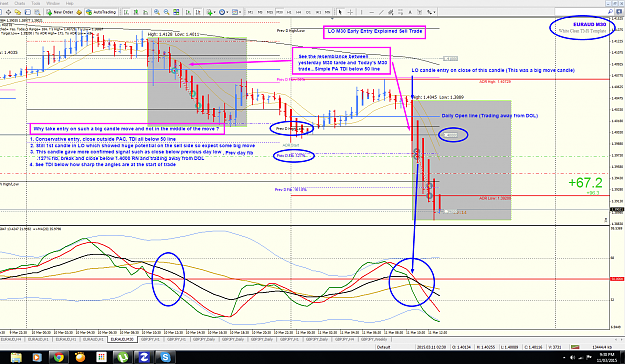Open the indicators list dropdown
This screenshot has height=364, width=625.
(x=211, y=12)
